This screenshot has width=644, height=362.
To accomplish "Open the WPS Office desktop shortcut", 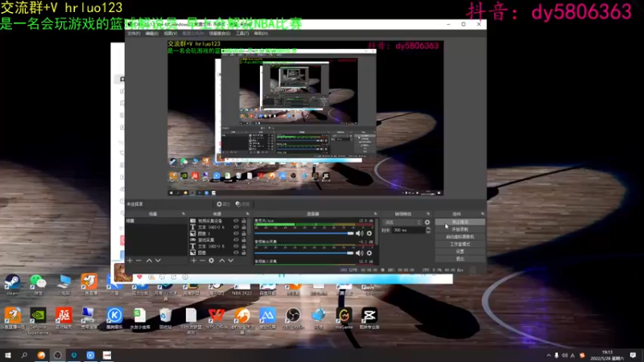I will click(x=217, y=319).
